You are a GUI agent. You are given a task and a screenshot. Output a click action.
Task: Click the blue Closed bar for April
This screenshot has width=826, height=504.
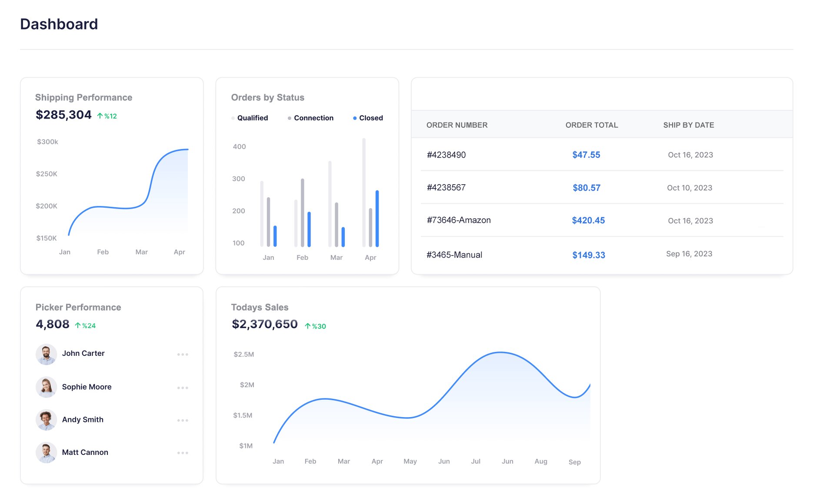[x=377, y=219]
